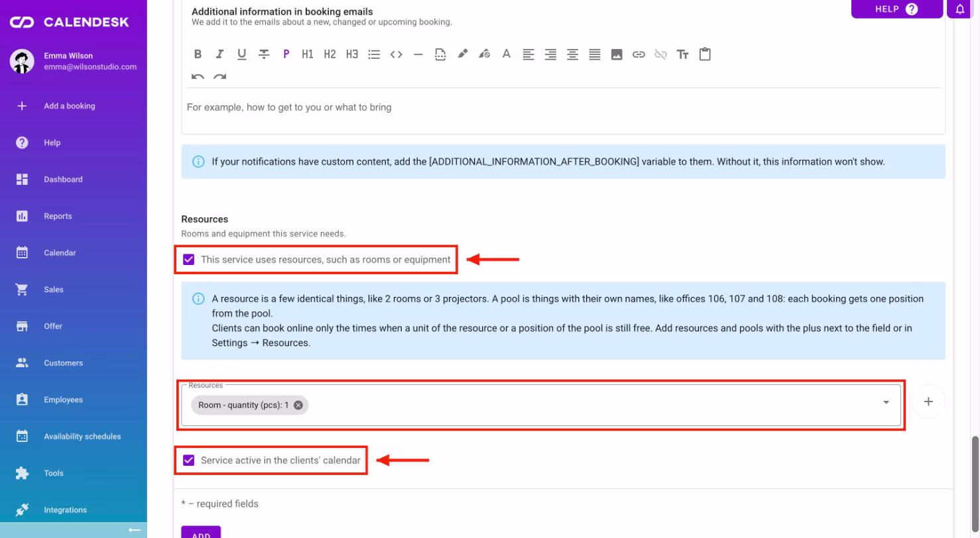This screenshot has width=980, height=538.
Task: Open the HELP button at the top
Action: (x=896, y=9)
